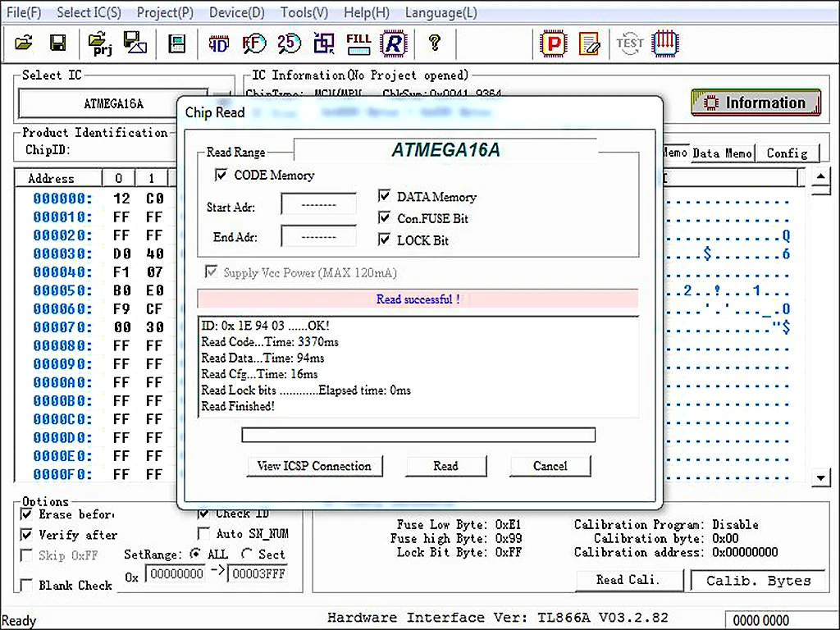
Task: Click the Lock Bit Byte: 0xFF text
Action: tap(459, 552)
